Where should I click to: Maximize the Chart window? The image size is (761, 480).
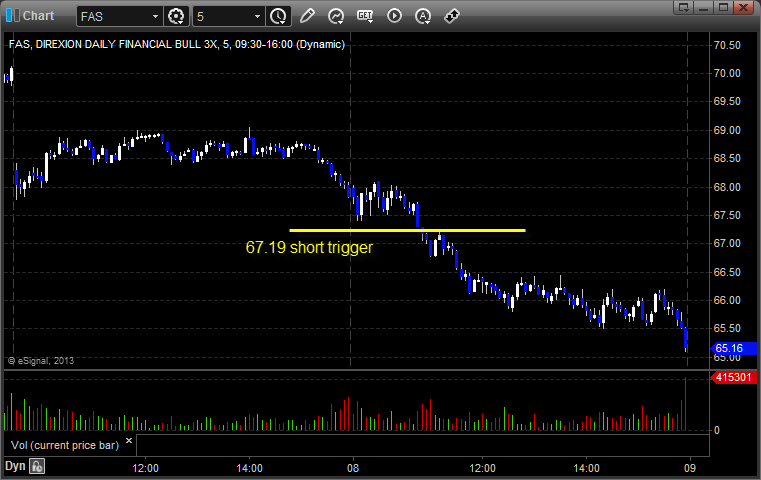coord(723,7)
